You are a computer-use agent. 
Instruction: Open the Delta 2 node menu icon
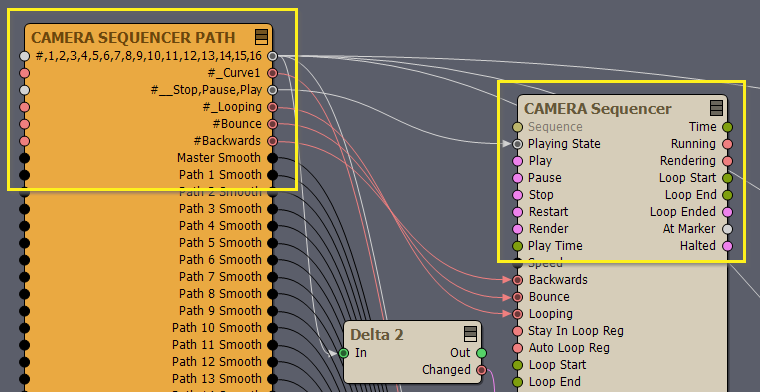(x=471, y=334)
